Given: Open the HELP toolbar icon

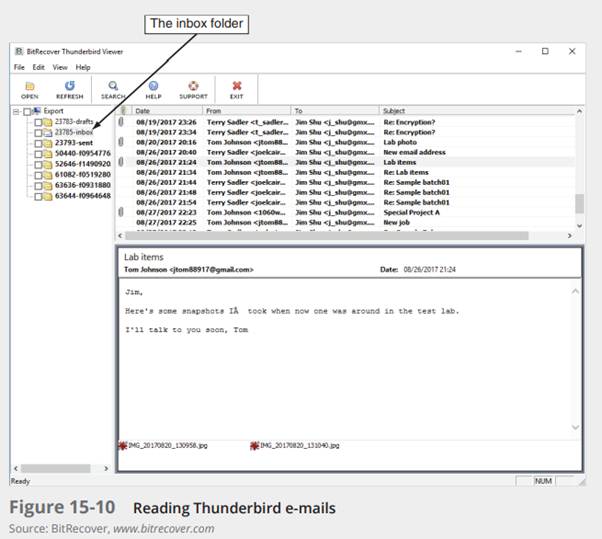Looking at the screenshot, I should point(153,90).
